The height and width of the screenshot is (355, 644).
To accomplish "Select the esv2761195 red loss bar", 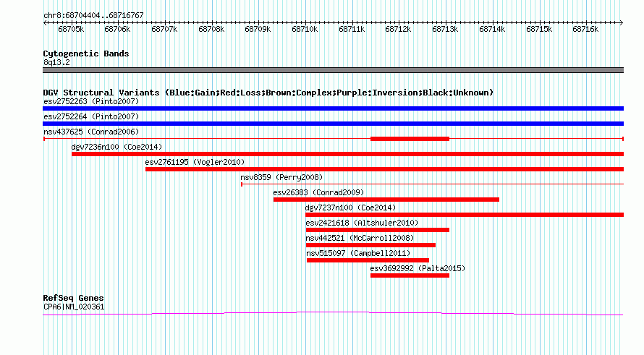I will click(x=384, y=169).
